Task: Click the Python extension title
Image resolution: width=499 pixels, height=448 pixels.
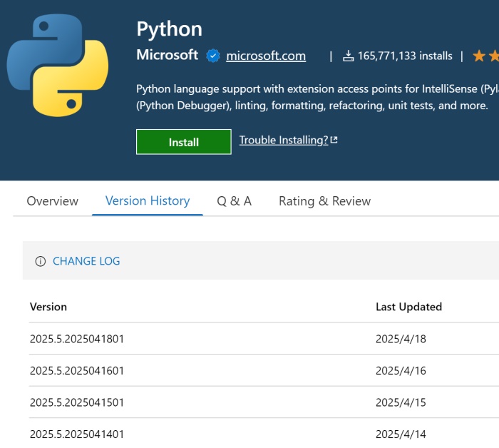Action: coord(170,29)
